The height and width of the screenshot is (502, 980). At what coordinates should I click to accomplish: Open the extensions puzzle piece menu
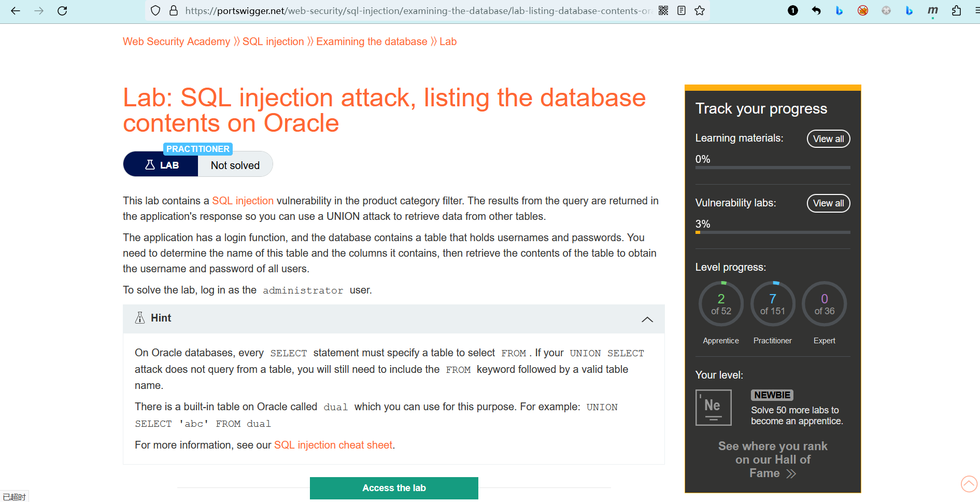click(956, 10)
